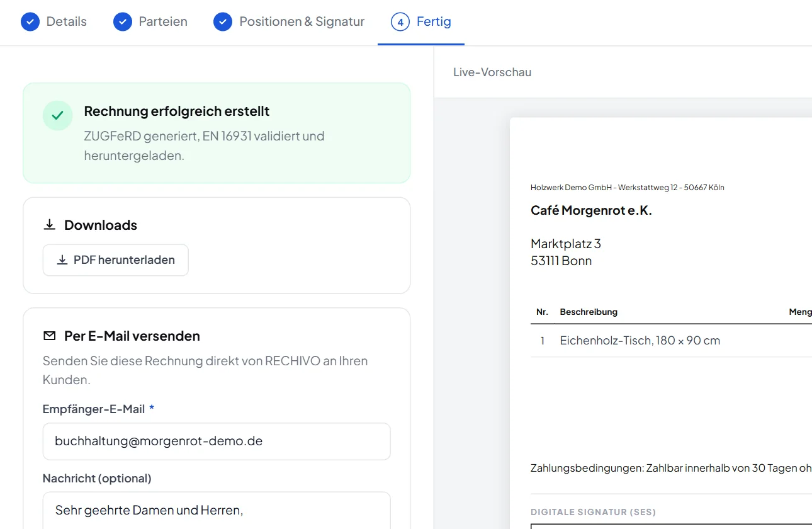Screen dimensions: 812x529
Task: Click the Beschreibung column header
Action: coord(589,312)
